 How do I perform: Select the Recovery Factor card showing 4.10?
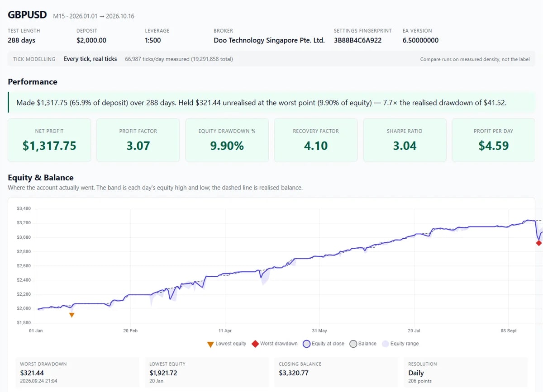click(x=316, y=140)
